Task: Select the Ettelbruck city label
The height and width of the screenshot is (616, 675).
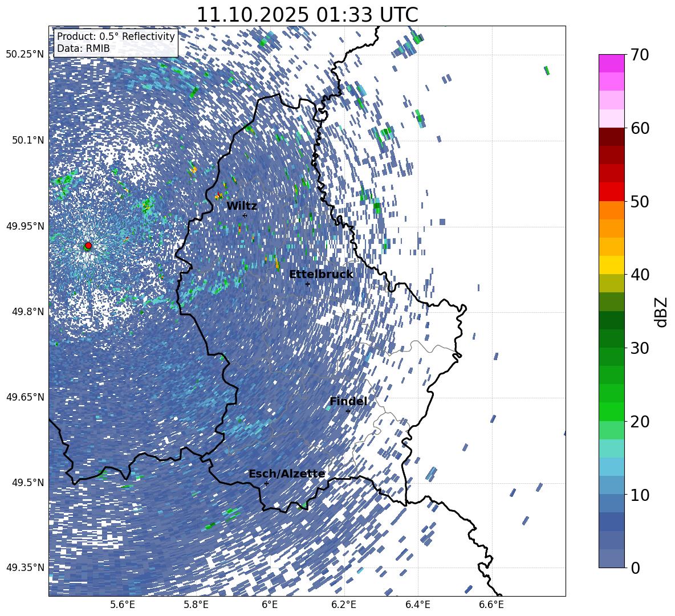Action: click(x=321, y=275)
